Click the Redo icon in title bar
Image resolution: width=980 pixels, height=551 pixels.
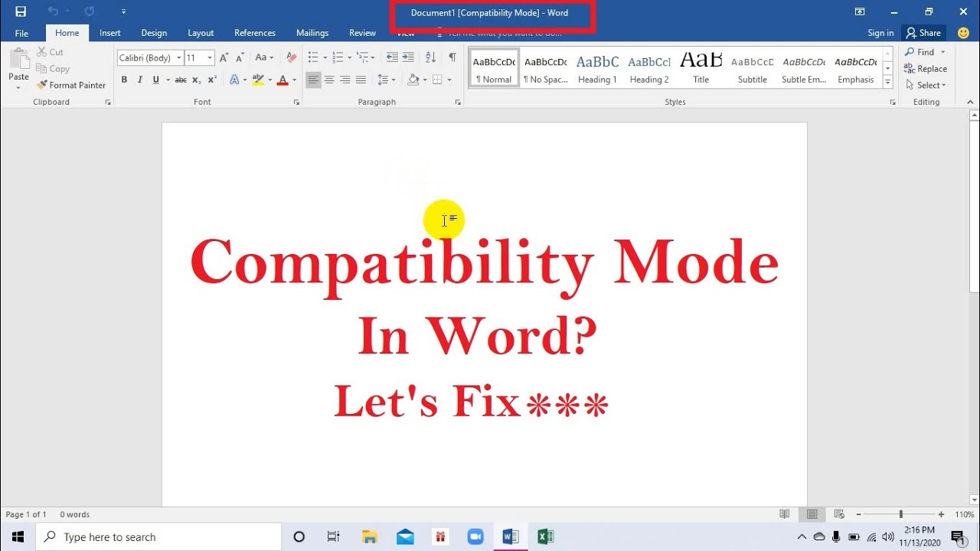pyautogui.click(x=90, y=11)
